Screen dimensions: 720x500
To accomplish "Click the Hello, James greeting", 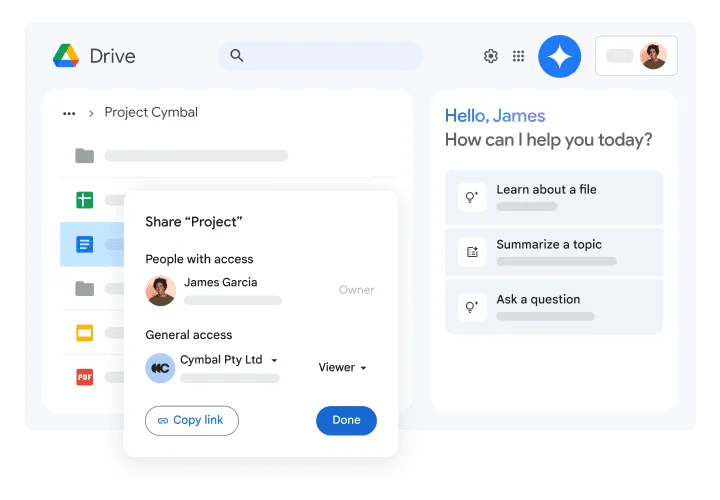I will click(495, 116).
